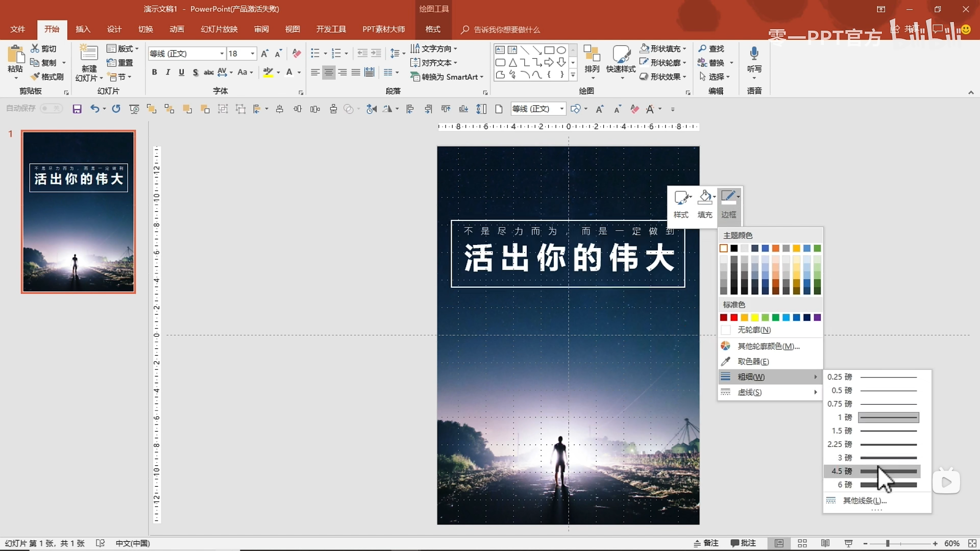The height and width of the screenshot is (551, 980).
Task: Choose 6 pt line weight
Action: click(x=872, y=485)
